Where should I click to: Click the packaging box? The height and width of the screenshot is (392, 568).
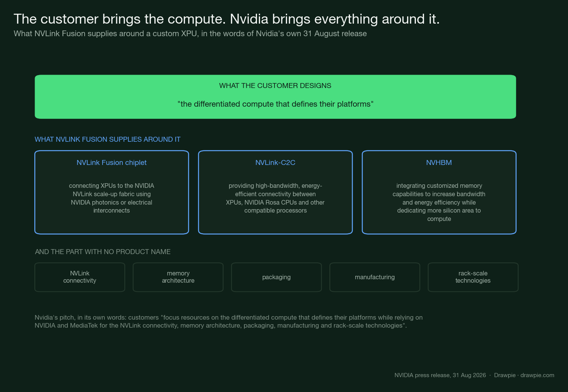coord(276,277)
